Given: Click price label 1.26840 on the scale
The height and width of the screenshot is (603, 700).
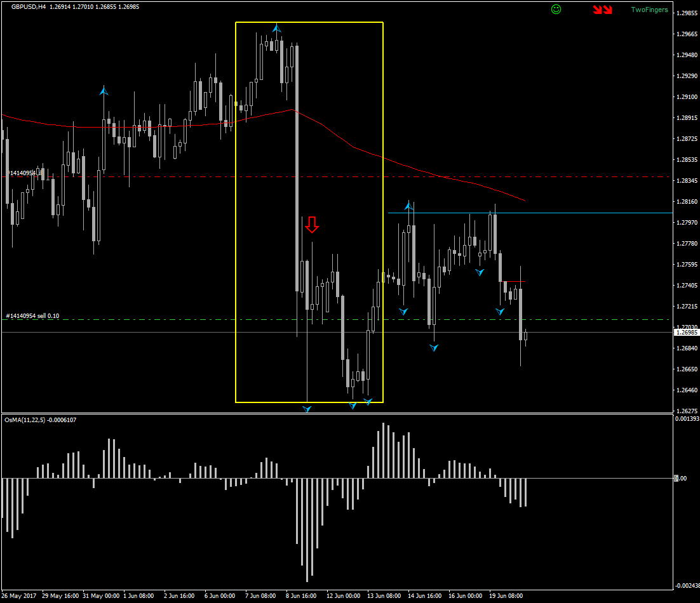Looking at the screenshot, I should pyautogui.click(x=687, y=348).
